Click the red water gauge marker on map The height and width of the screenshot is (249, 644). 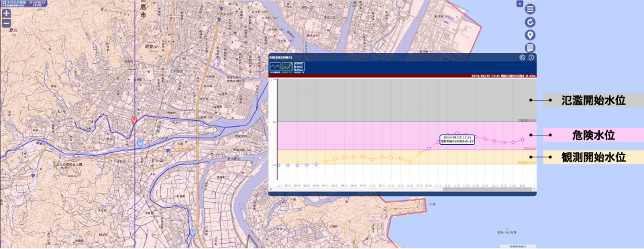pos(134,119)
